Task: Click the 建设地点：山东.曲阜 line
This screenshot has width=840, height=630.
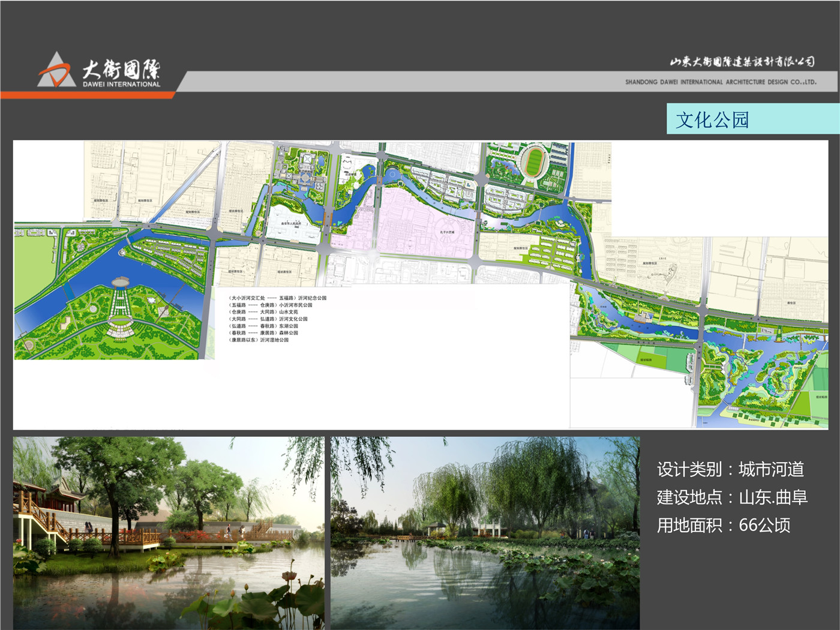Action: [732, 497]
